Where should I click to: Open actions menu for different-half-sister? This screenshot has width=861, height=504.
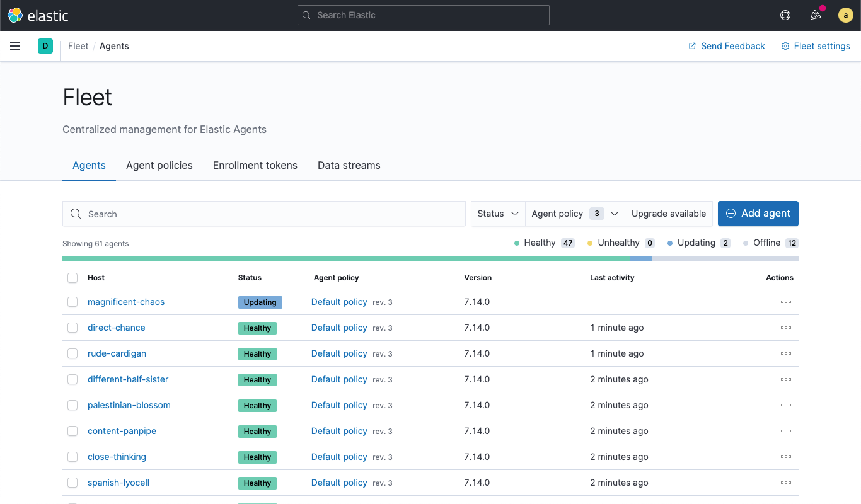coord(786,379)
